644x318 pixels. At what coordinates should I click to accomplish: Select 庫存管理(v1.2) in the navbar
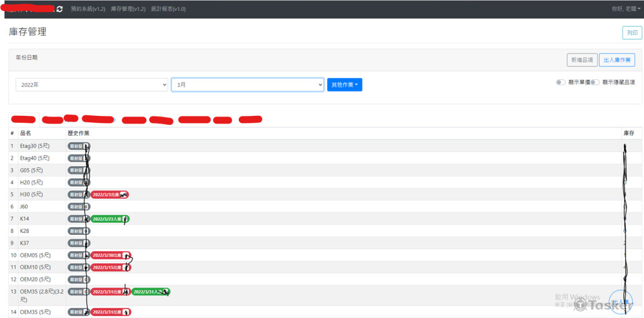tap(128, 9)
